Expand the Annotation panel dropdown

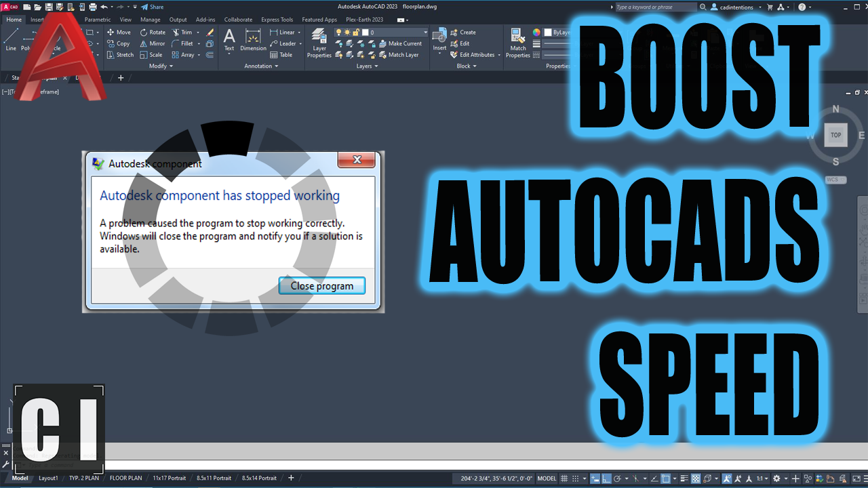(261, 66)
